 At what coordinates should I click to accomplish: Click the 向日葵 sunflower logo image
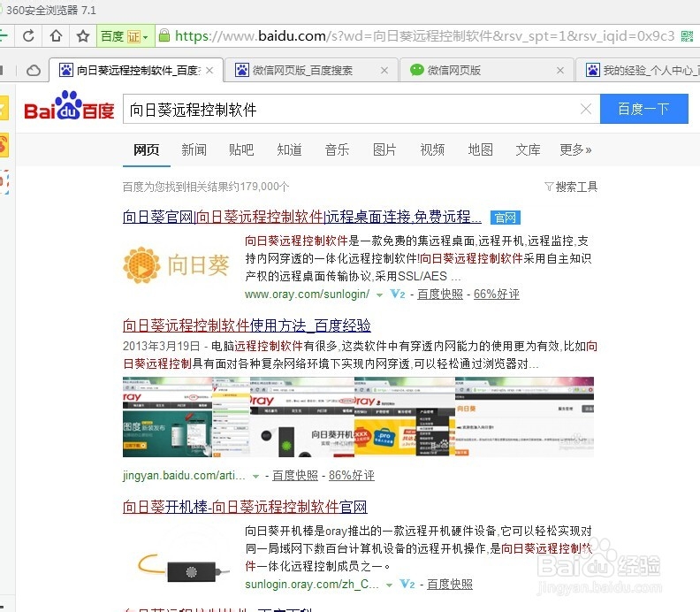176,265
